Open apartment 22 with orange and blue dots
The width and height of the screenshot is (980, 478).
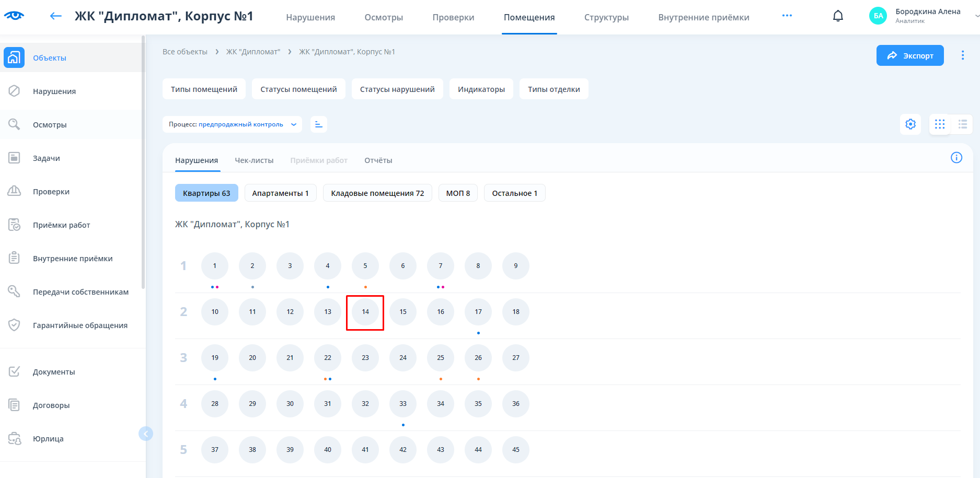(x=328, y=358)
